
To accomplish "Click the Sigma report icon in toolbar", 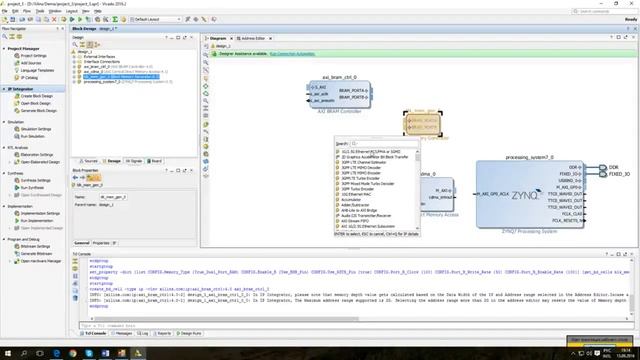I will 115,20.
